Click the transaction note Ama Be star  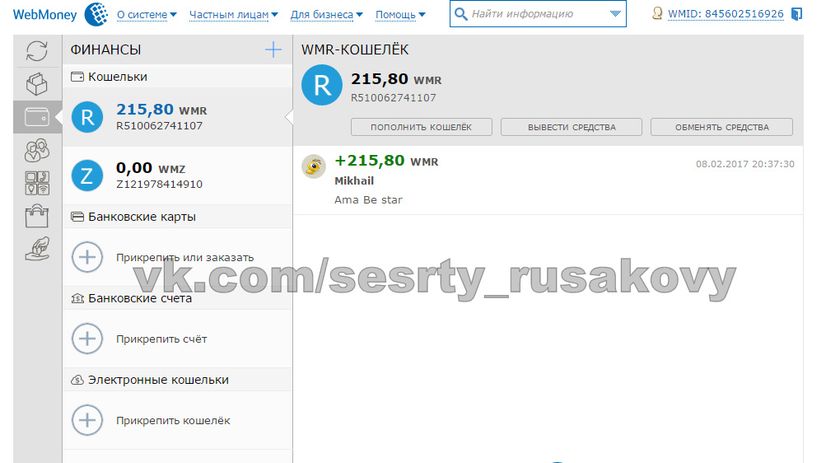(368, 200)
